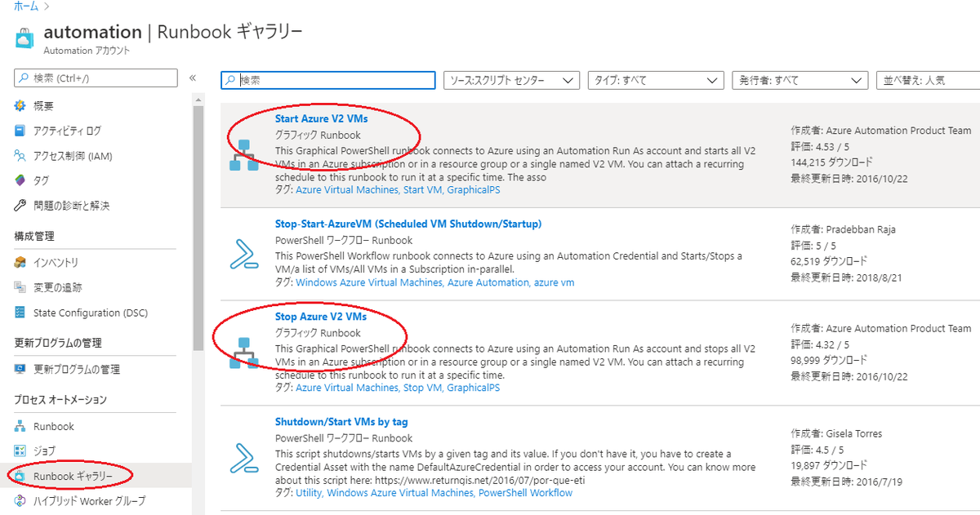This screenshot has width=980, height=515.
Task: Click the Azure Automation tag link
Action: (x=489, y=282)
